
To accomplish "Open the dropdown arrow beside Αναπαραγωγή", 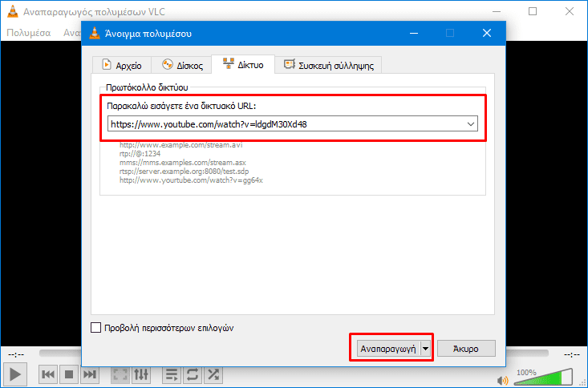I will pyautogui.click(x=425, y=349).
